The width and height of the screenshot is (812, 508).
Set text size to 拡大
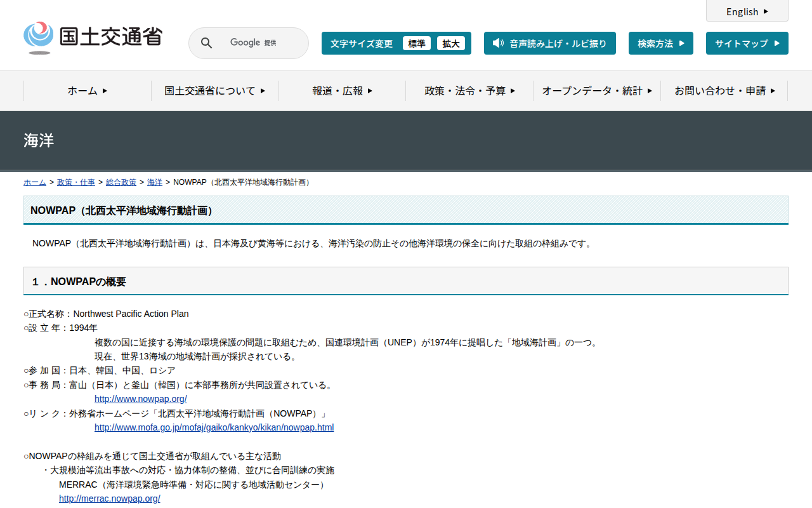(451, 43)
